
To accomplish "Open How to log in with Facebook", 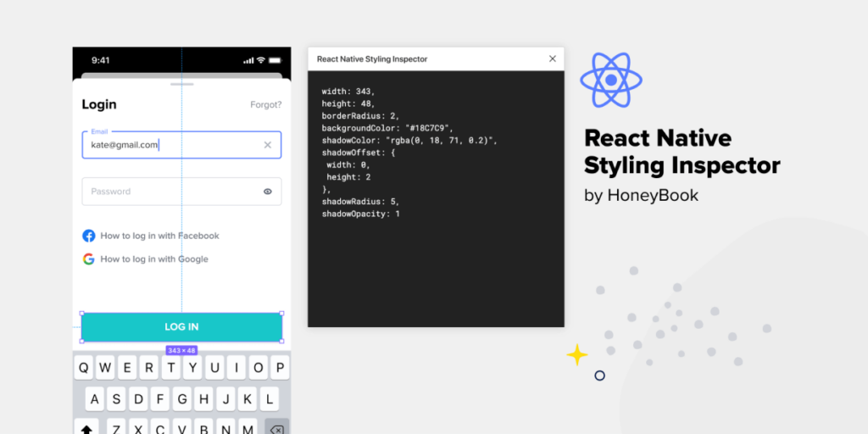I will (159, 236).
